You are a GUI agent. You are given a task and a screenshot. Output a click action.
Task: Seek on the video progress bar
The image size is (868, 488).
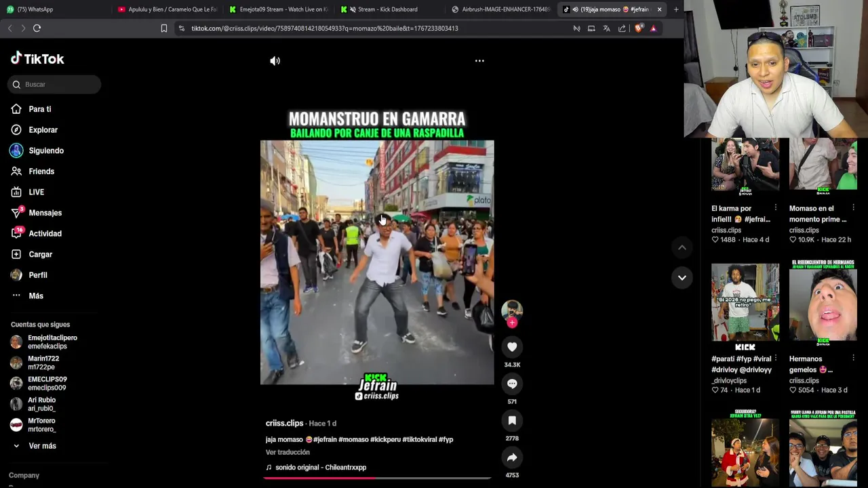click(377, 478)
